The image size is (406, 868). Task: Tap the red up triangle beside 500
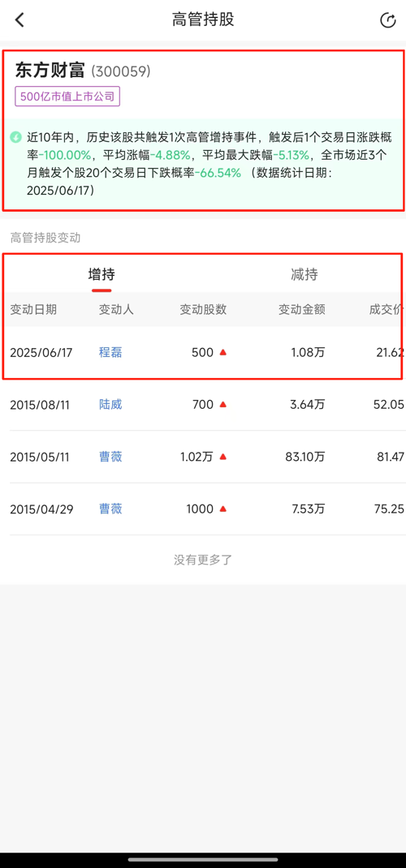click(223, 353)
